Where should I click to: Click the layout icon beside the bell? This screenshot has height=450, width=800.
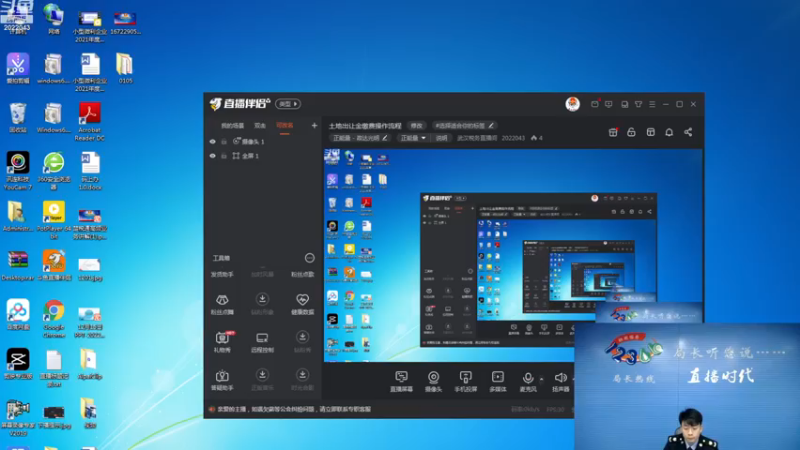tap(651, 132)
